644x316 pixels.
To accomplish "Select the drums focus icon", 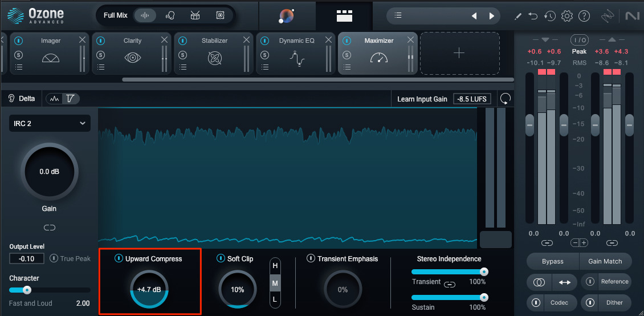I will point(195,15).
